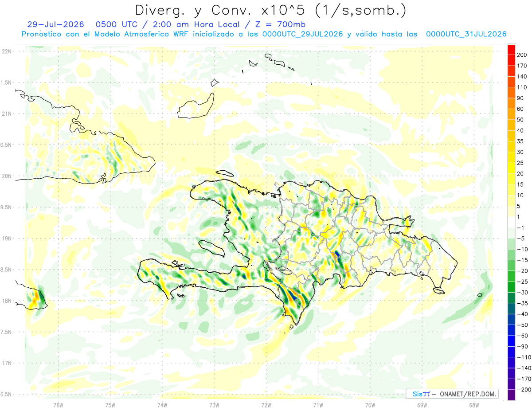Click the '73W' longitude label
The width and height of the screenshot is (532, 411).
coord(214,405)
